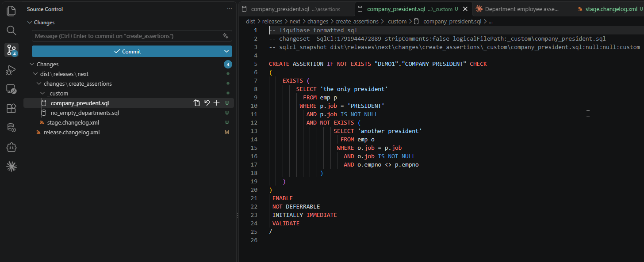This screenshot has height=262, width=644.
Task: Open the database connections view icon
Action: (11, 128)
